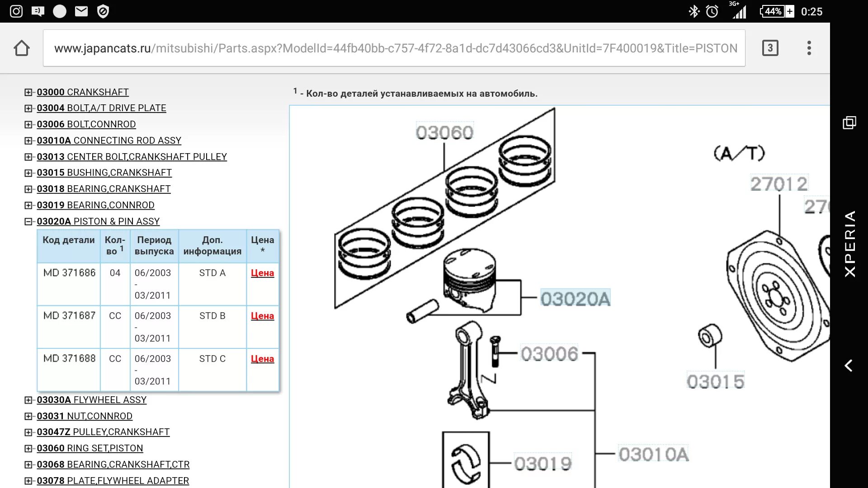Expand the 03019 BEARING,CONNROD node
The image size is (868, 488).
point(28,206)
